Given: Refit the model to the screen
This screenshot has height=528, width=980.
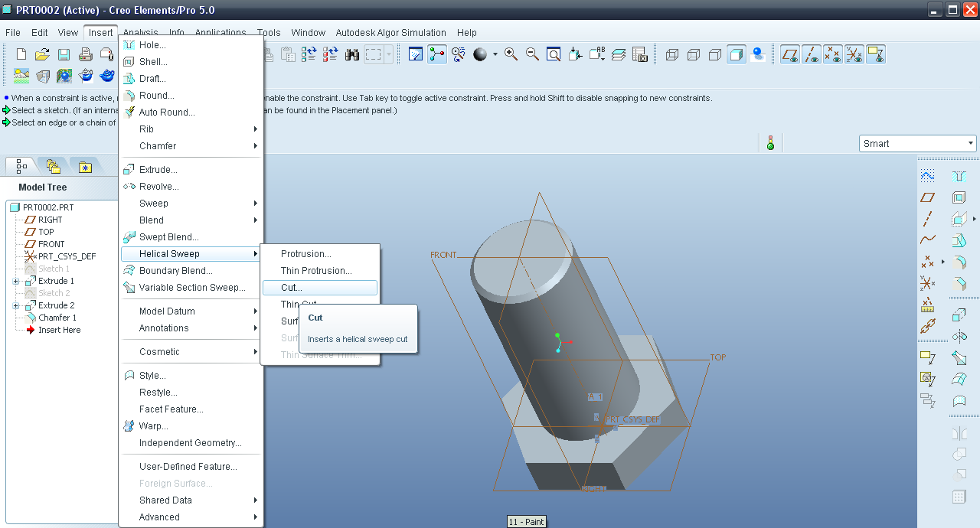Looking at the screenshot, I should (554, 54).
